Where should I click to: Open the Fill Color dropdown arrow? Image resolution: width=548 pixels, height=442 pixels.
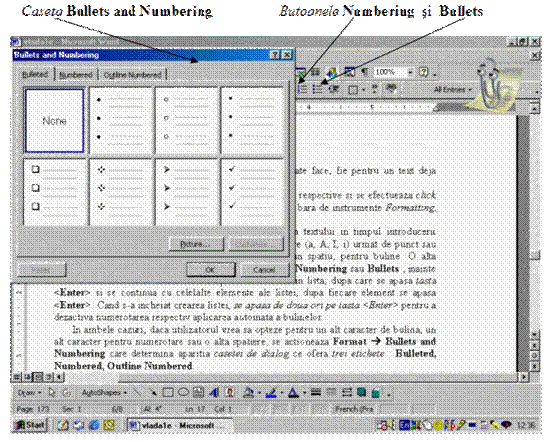pyautogui.click(x=259, y=393)
